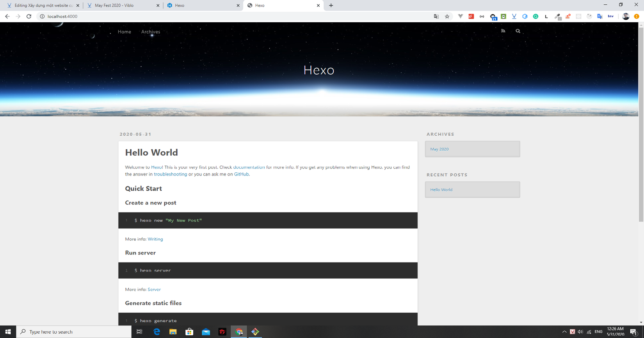This screenshot has width=644, height=338.
Task: Open the Vue devtools extension icon
Action: 461,16
